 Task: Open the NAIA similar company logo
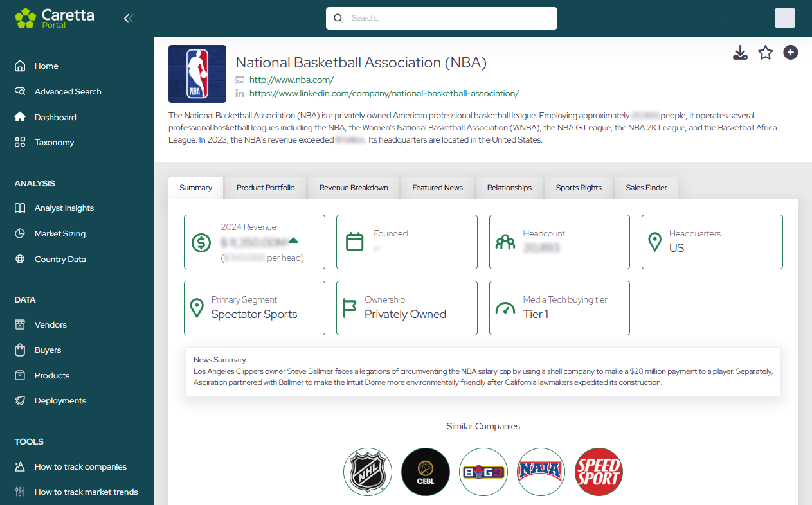(541, 472)
